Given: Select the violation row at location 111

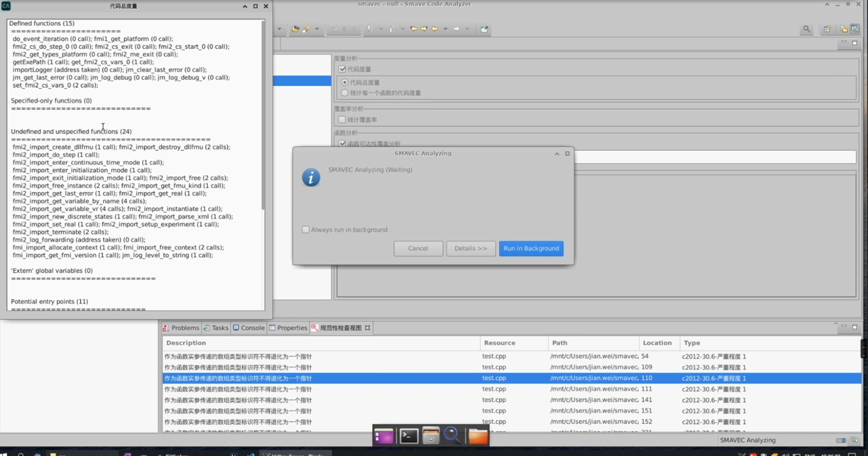Looking at the screenshot, I should [x=511, y=389].
